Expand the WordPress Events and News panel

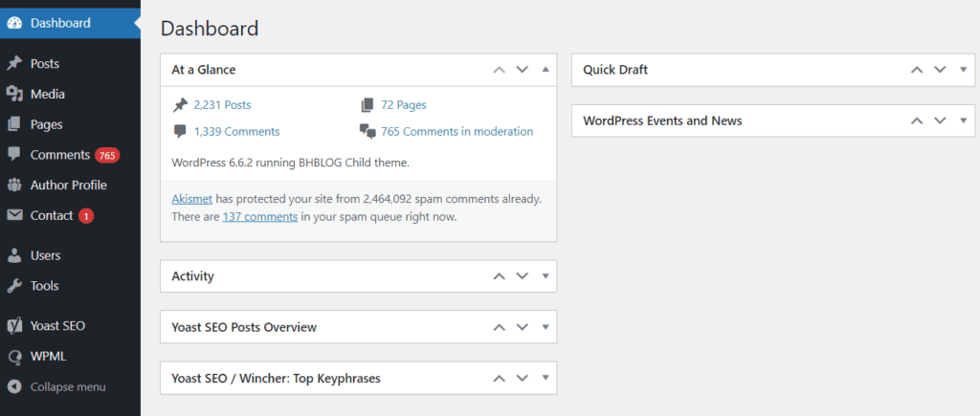(963, 120)
